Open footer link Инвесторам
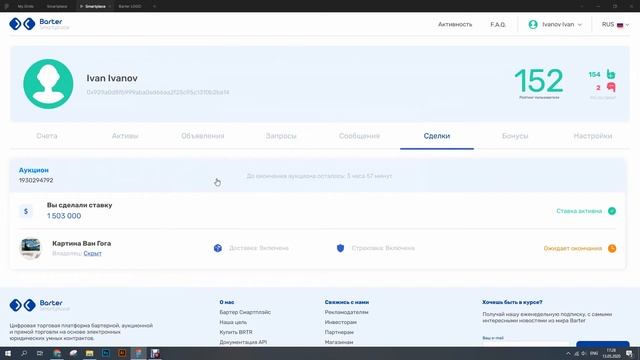This screenshot has width=640, height=360. click(x=341, y=322)
